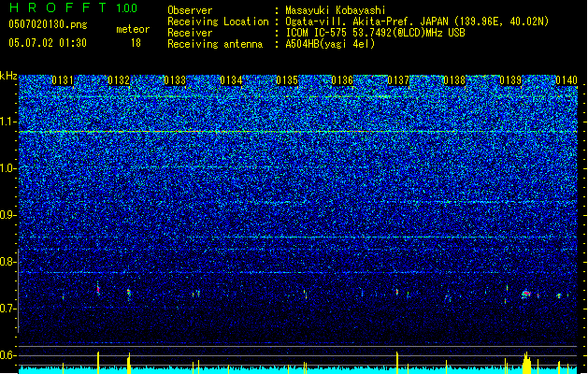This screenshot has height=374, width=588.
Task: Click the 0132 time marker
Action: [x=119, y=80]
